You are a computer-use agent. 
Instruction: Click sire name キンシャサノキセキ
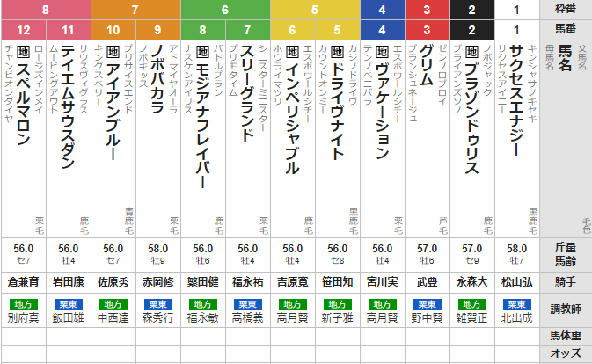(x=532, y=84)
